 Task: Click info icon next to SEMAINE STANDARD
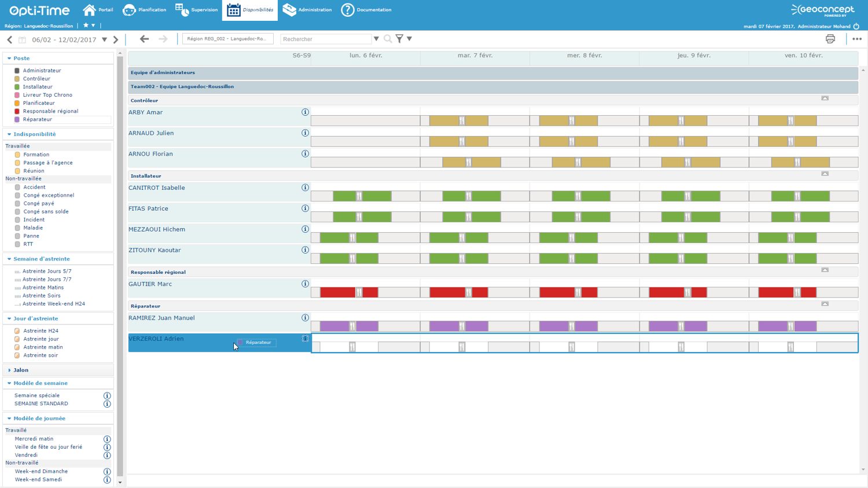[x=107, y=404]
